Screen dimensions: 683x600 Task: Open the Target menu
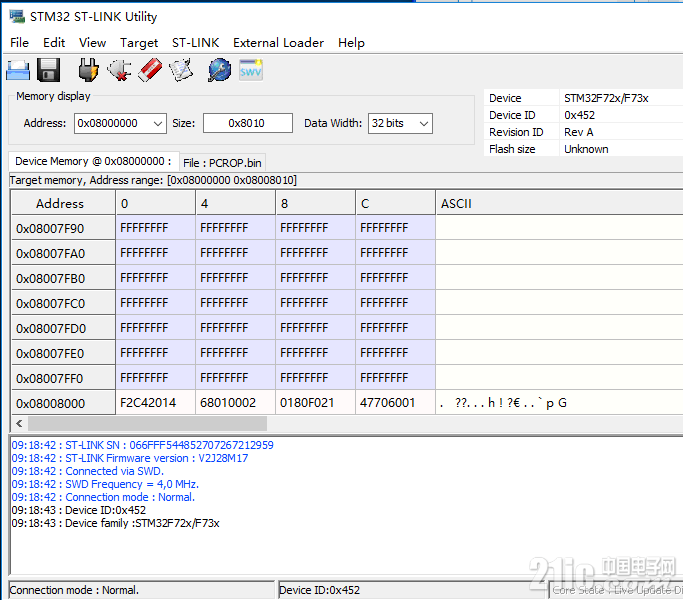point(139,43)
